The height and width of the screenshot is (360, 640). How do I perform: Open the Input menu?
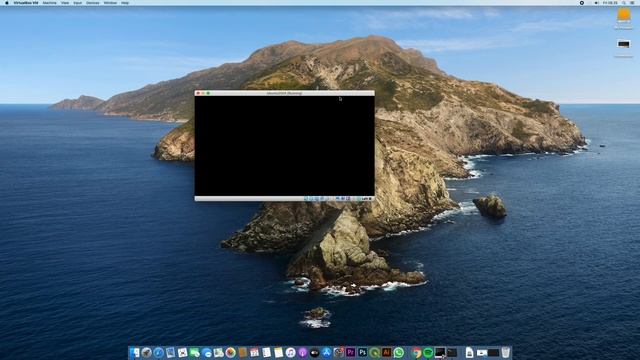[x=78, y=3]
